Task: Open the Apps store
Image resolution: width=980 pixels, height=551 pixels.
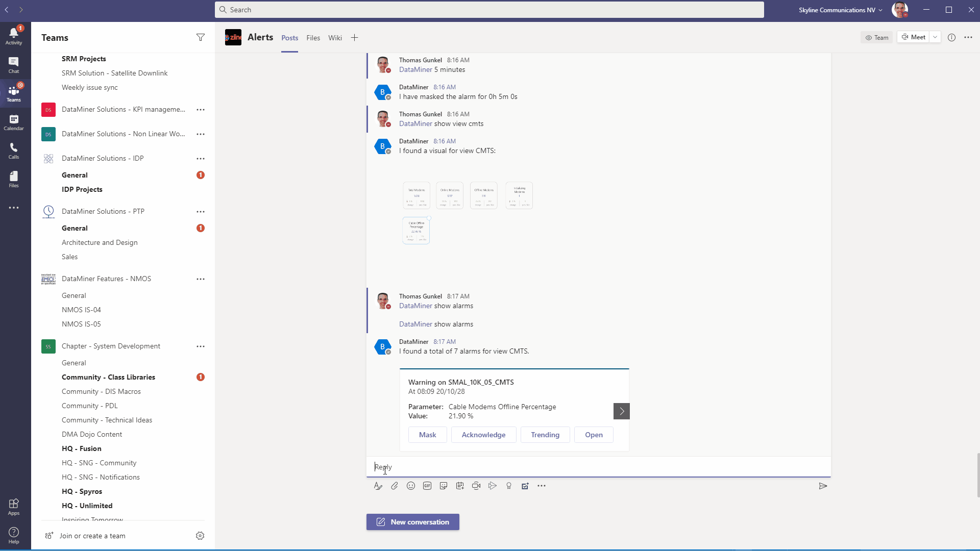Action: [14, 507]
